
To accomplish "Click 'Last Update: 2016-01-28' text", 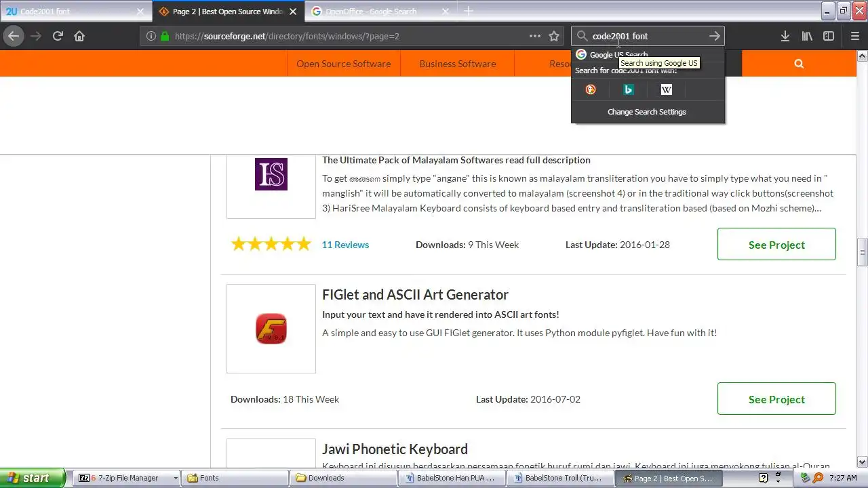I will (x=618, y=245).
